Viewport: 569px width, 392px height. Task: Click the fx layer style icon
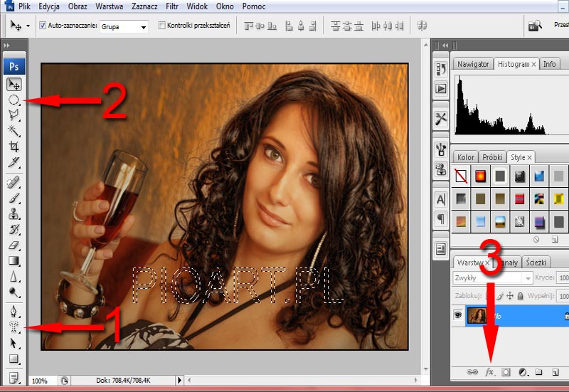pos(489,372)
